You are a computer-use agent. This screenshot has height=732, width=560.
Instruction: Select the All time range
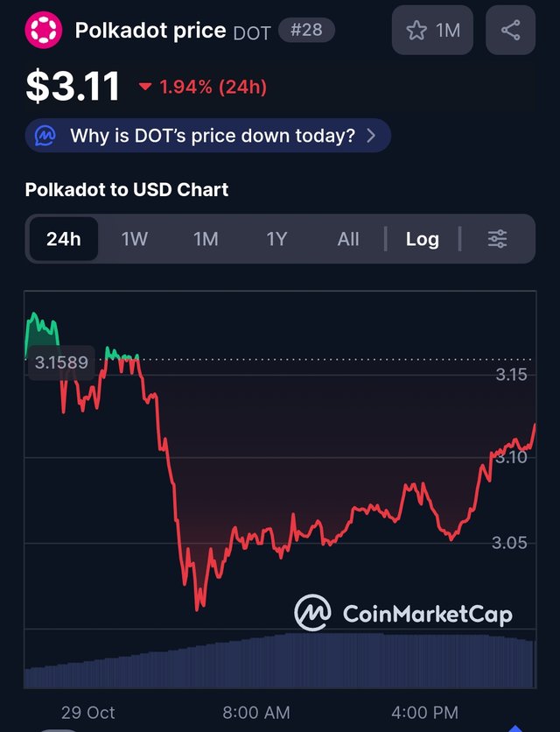pyautogui.click(x=348, y=239)
